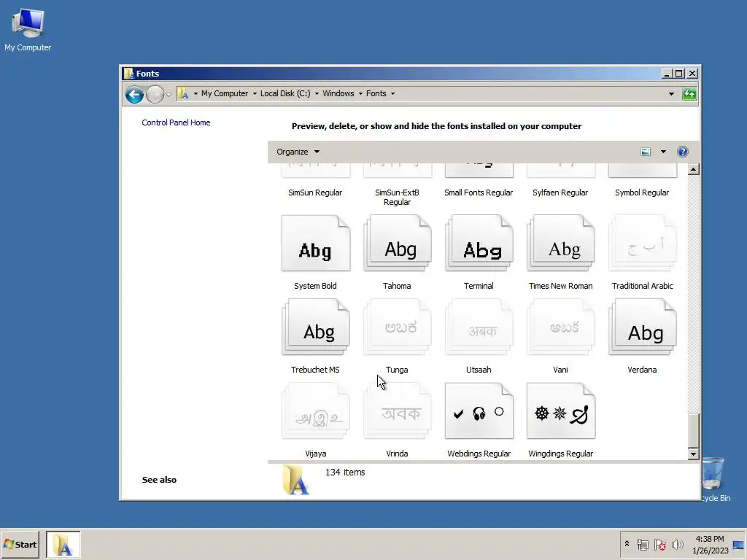747x560 pixels.
Task: Click the change view icon in toolbar
Action: point(646,152)
